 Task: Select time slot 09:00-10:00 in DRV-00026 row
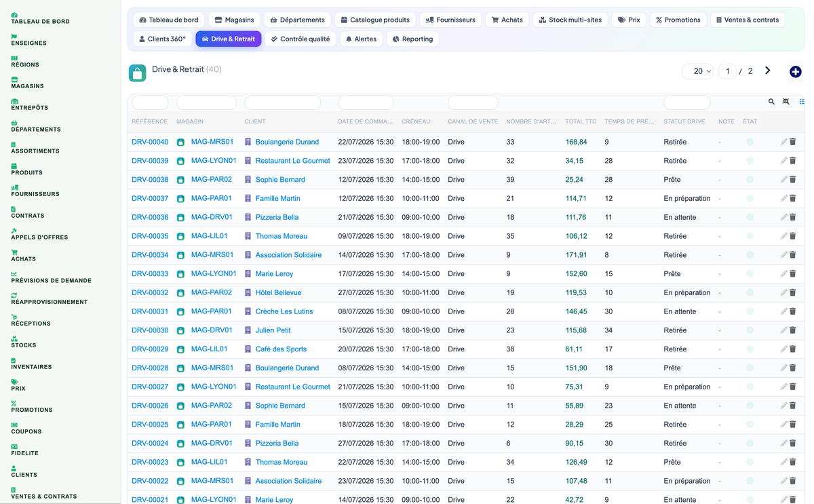coord(421,406)
